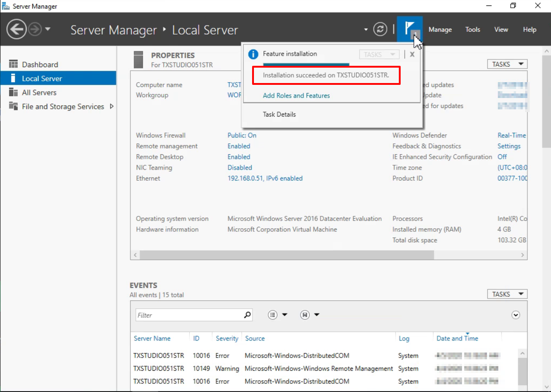Click the properties scrollbar right arrow
The image size is (551, 392).
click(523, 255)
